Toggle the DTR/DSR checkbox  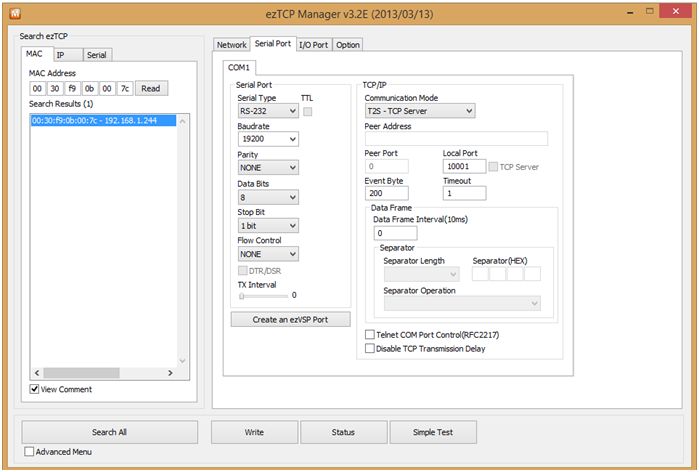[x=243, y=271]
